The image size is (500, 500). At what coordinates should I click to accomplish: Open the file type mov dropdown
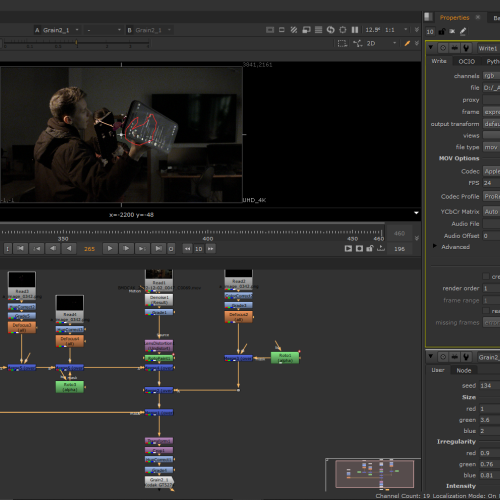coord(491,147)
